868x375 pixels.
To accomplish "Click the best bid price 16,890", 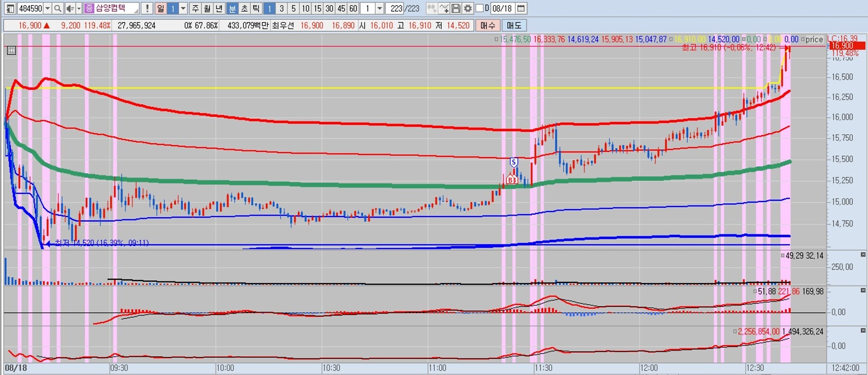I will (x=343, y=25).
